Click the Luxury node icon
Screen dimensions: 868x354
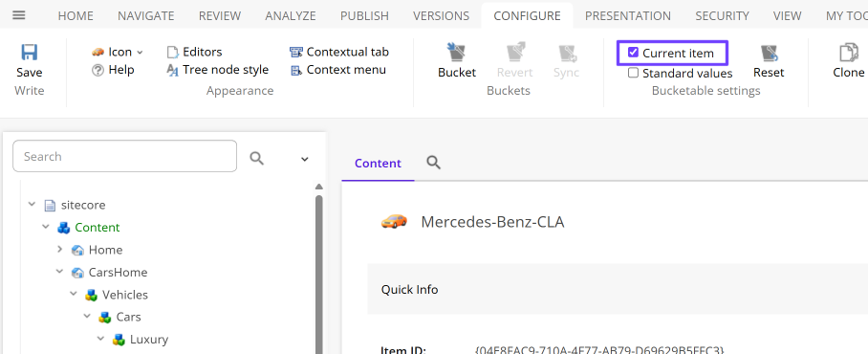point(119,340)
